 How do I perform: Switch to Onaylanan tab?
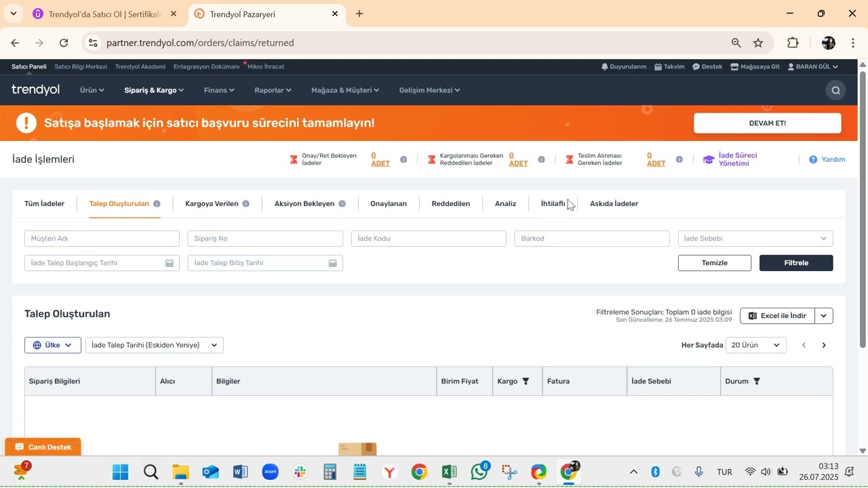coord(389,204)
